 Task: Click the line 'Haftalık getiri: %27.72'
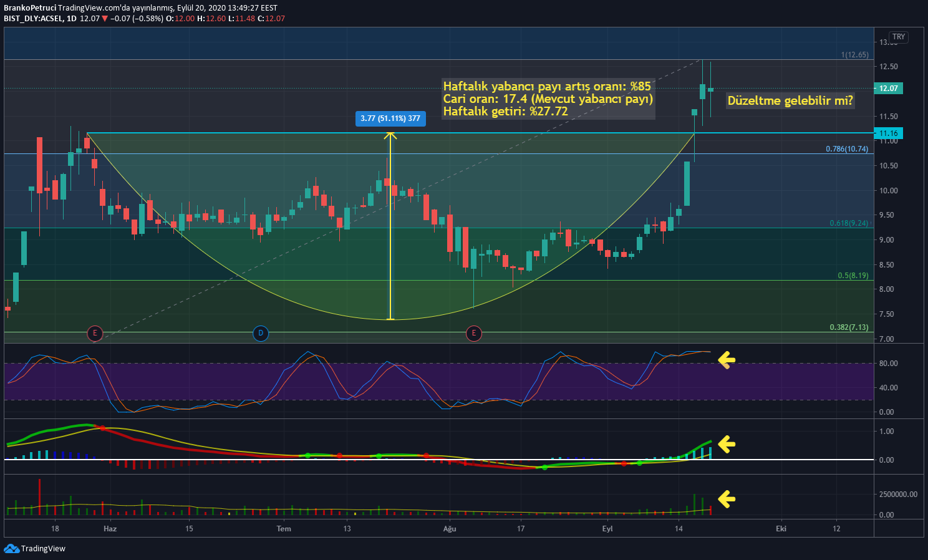click(x=506, y=112)
